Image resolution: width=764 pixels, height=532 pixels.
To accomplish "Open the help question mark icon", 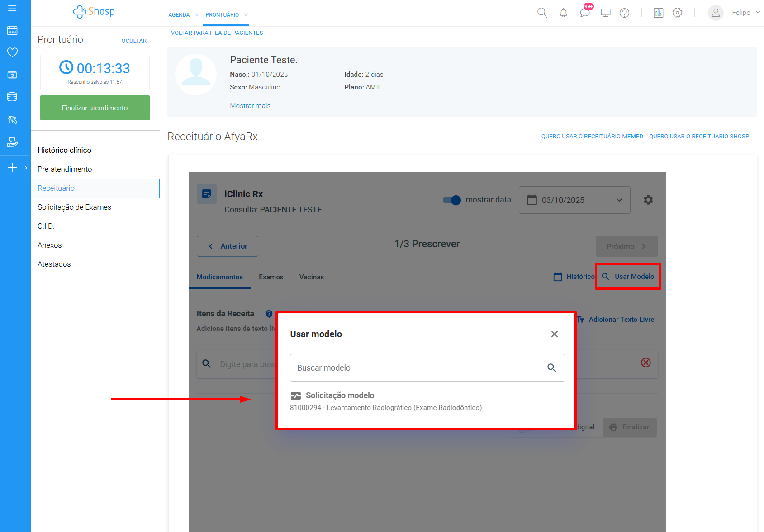I will [x=624, y=13].
